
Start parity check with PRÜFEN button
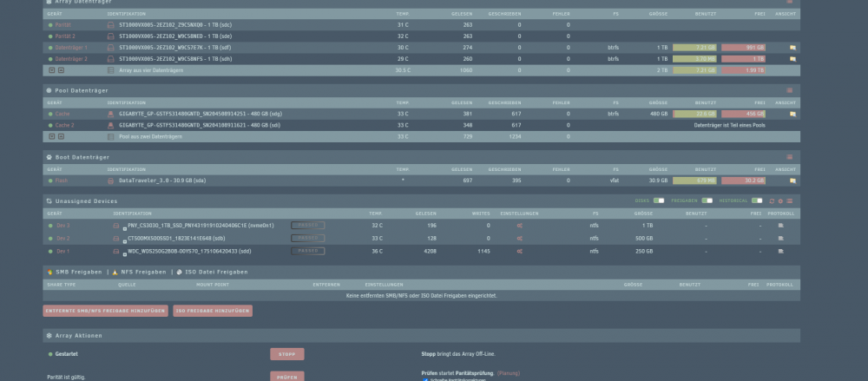tap(286, 378)
